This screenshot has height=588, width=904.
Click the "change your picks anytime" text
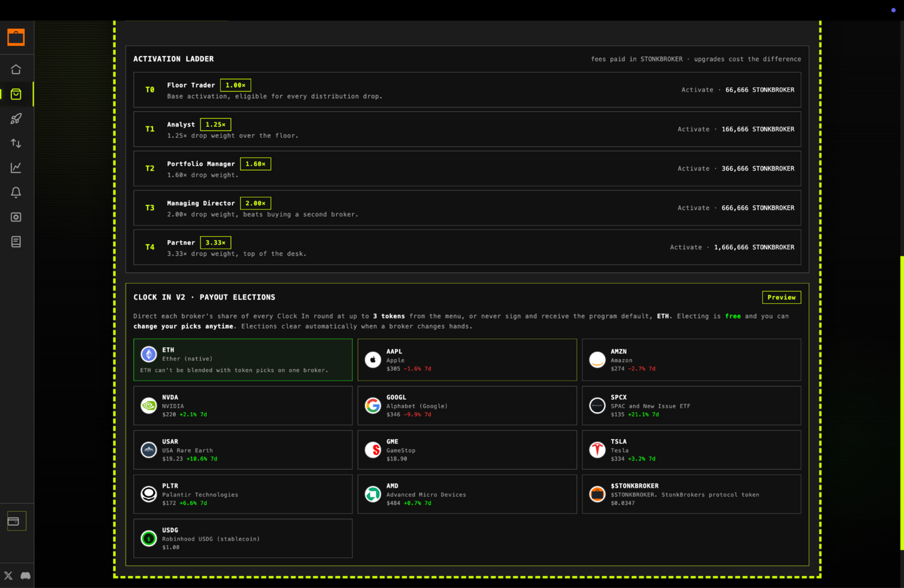pos(184,326)
